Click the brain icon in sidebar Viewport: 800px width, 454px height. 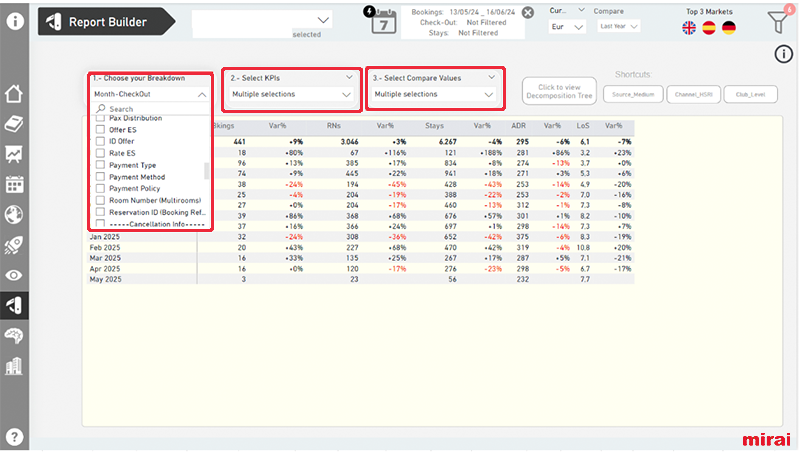(14, 336)
